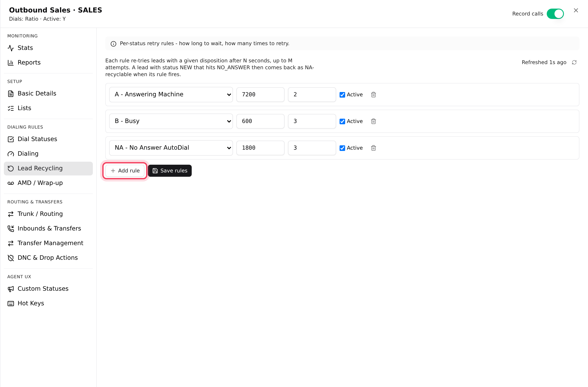
Task: Delete the Answering Machine rule via trash icon
Action: click(373, 95)
